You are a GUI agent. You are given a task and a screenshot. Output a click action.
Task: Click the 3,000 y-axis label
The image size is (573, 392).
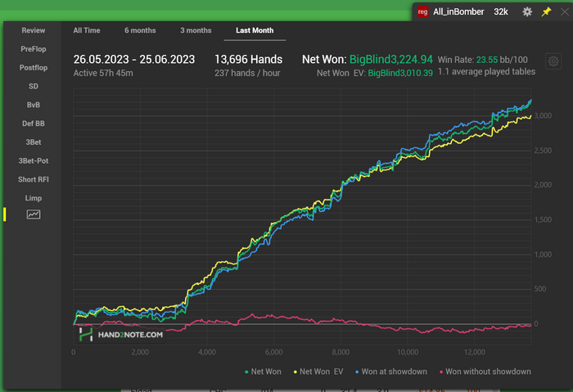tap(543, 116)
